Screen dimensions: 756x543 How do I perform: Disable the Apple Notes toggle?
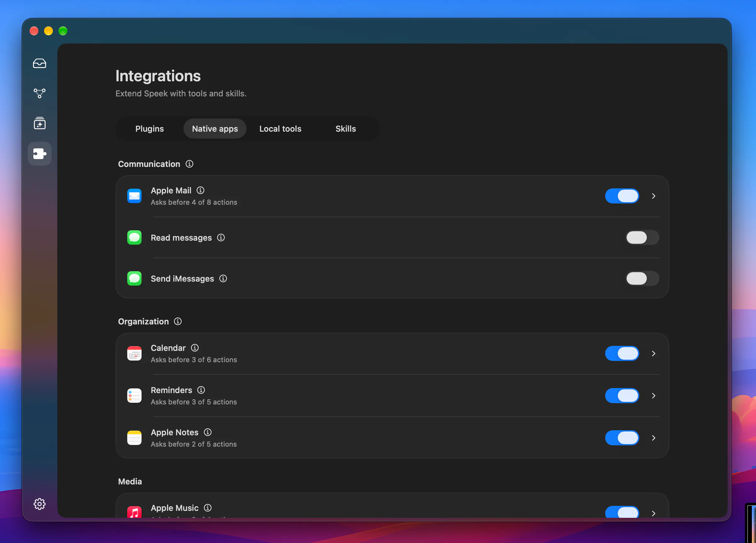[x=622, y=438]
